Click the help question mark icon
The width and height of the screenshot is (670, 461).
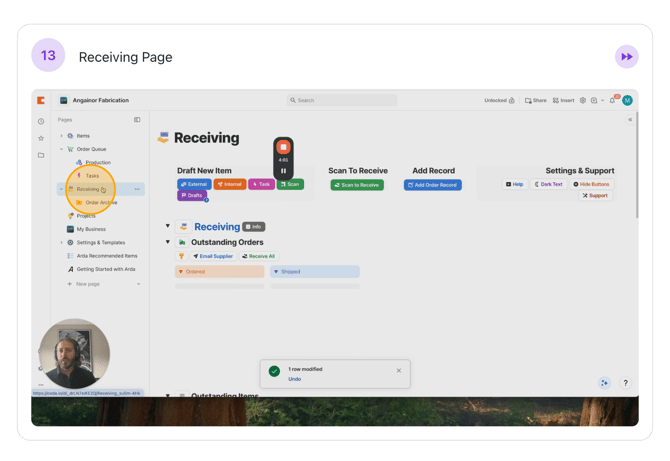625,383
